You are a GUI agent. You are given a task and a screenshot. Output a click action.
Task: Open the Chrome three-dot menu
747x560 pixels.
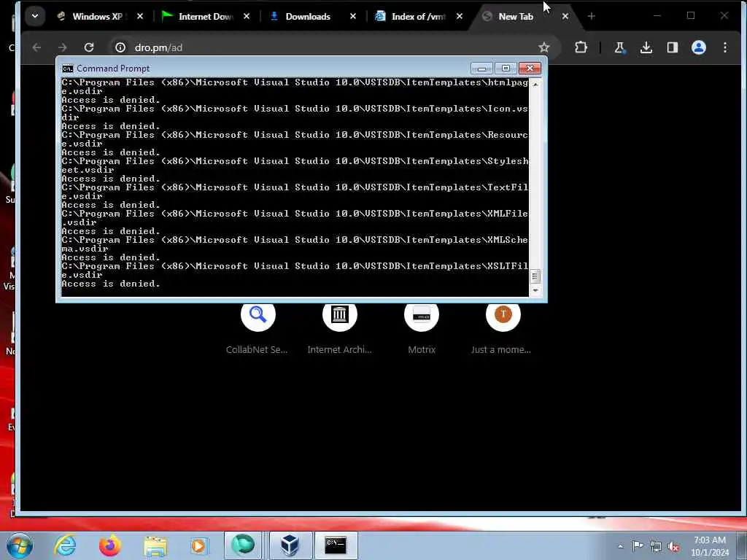click(x=725, y=47)
